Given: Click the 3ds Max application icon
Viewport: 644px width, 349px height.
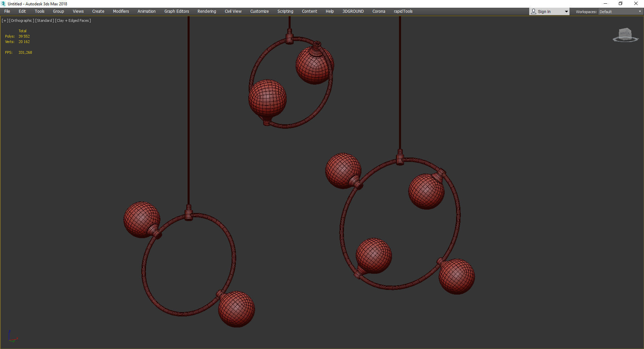Looking at the screenshot, I should 3,4.
